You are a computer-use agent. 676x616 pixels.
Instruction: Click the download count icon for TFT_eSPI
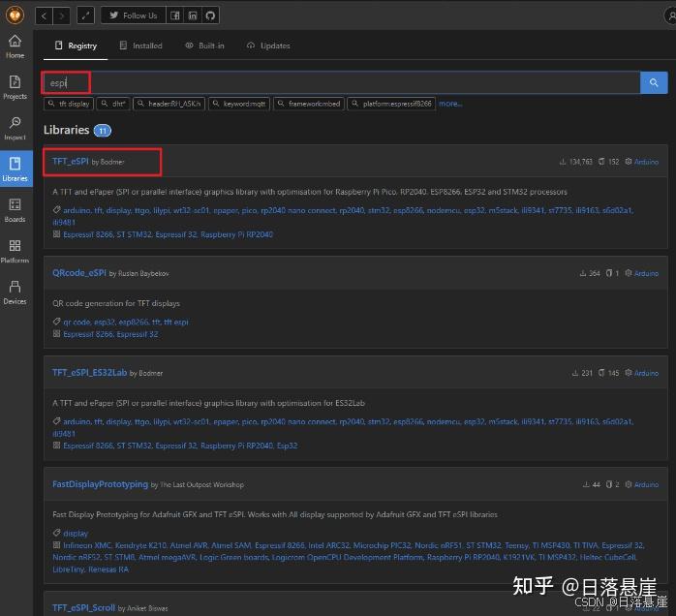[x=563, y=162]
